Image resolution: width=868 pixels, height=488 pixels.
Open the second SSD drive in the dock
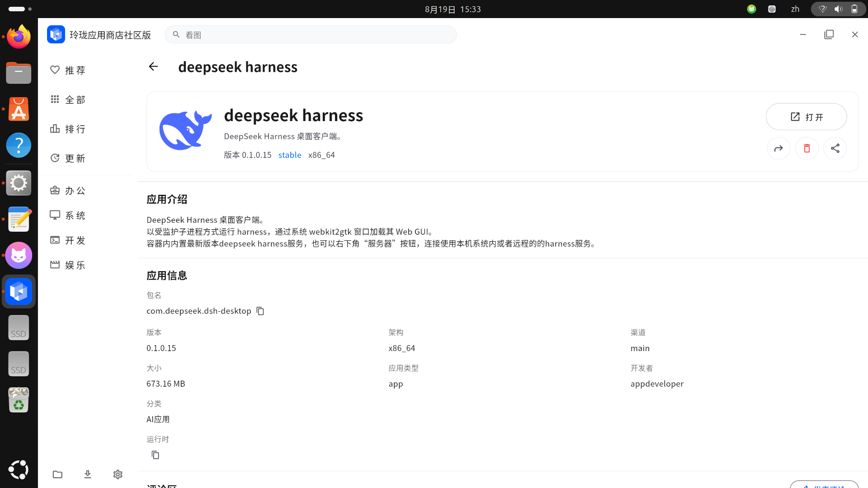pos(19,364)
